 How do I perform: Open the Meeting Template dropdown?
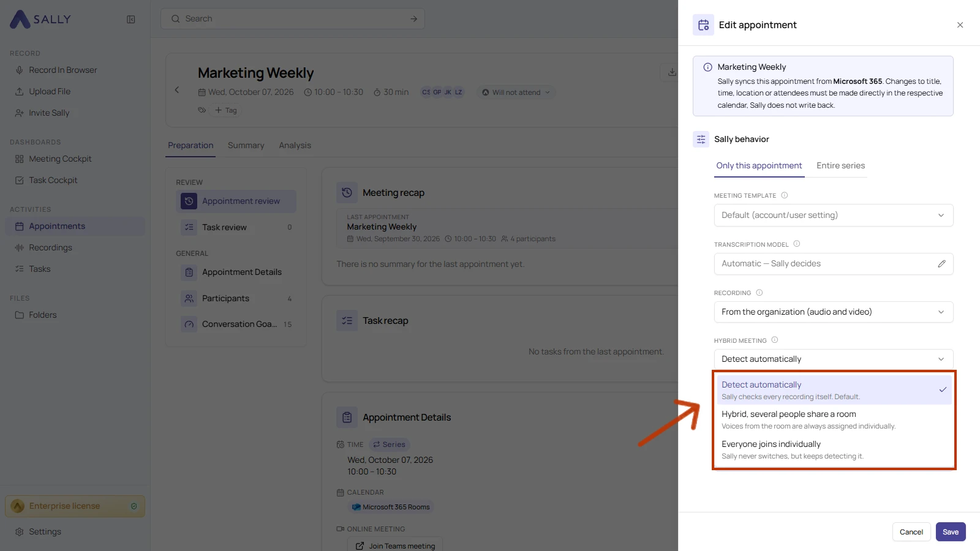[834, 215]
